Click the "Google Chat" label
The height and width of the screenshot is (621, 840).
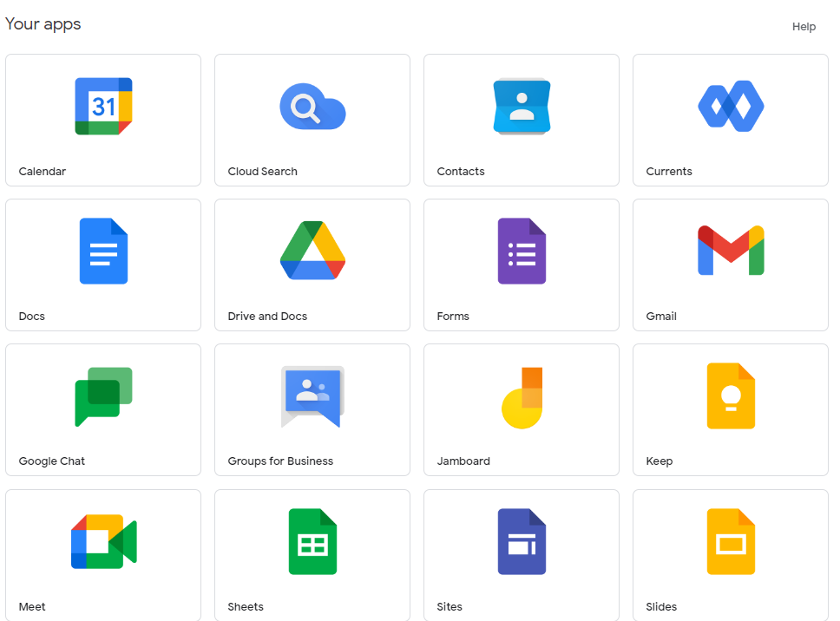click(x=51, y=461)
